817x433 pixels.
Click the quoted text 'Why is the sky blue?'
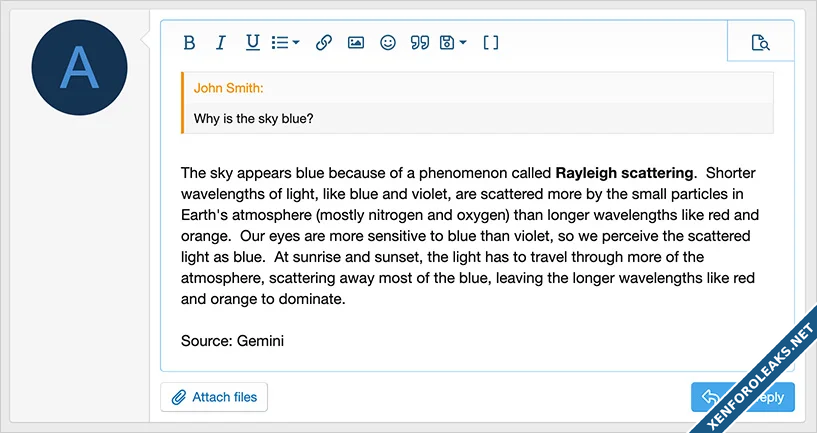tap(254, 119)
